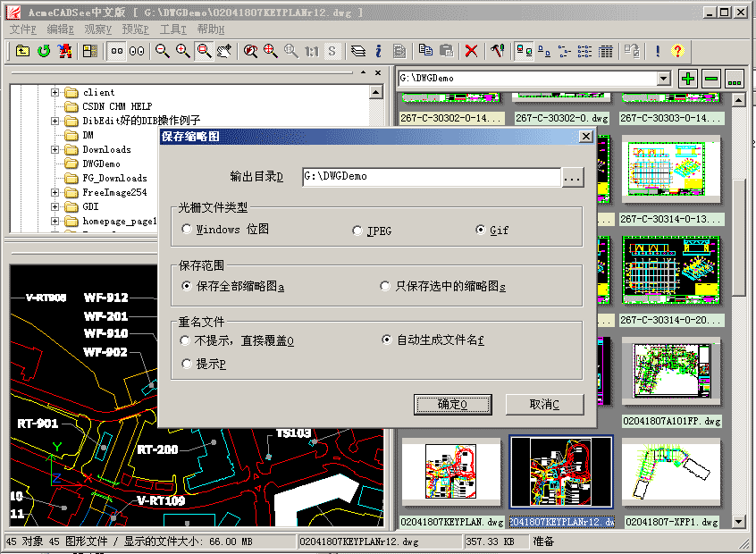Open the 观察V menu
Viewport: 756px width, 554px height.
[98, 29]
